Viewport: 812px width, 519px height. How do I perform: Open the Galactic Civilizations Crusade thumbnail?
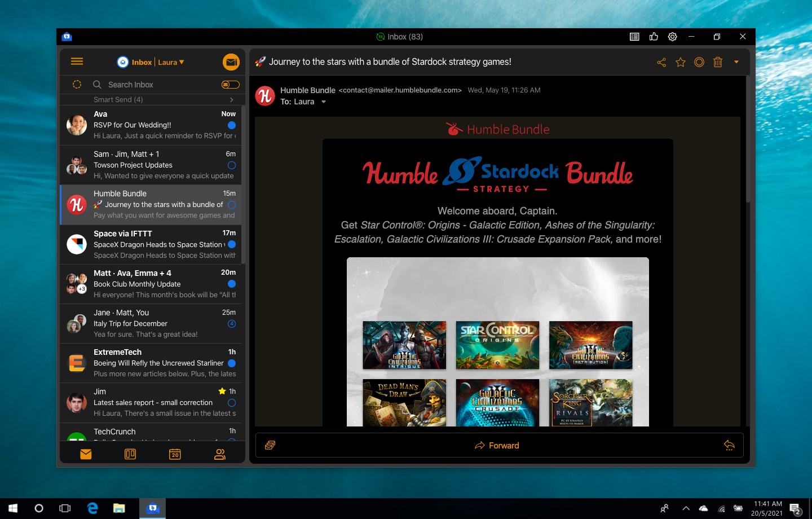[x=497, y=402]
